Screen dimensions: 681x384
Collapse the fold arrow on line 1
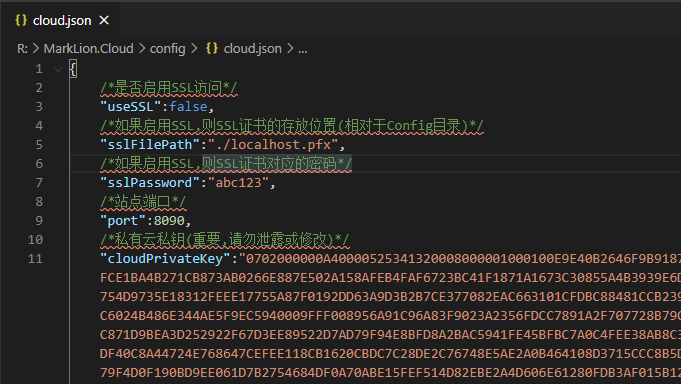coord(57,69)
